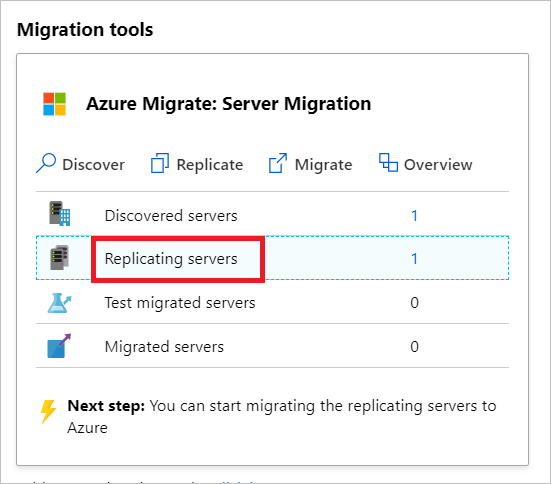Click the Replicating servers stack icon
The image size is (551, 484).
59,258
